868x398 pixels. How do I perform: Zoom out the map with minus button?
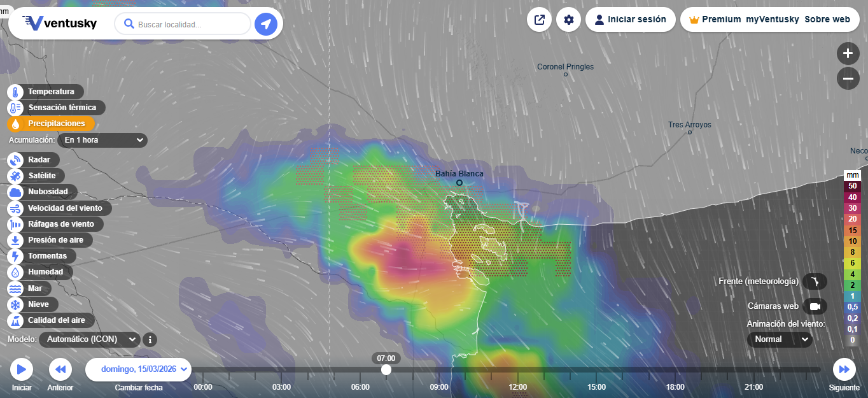click(x=848, y=78)
